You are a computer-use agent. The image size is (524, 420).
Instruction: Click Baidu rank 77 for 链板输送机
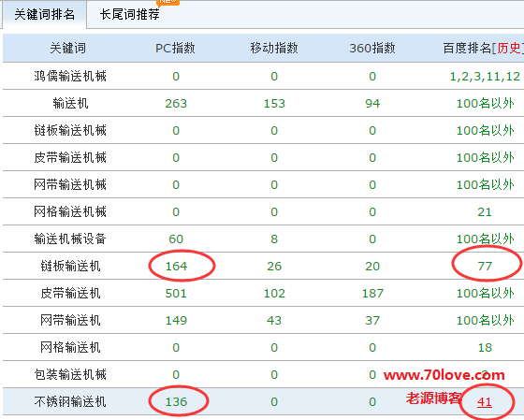click(x=485, y=266)
